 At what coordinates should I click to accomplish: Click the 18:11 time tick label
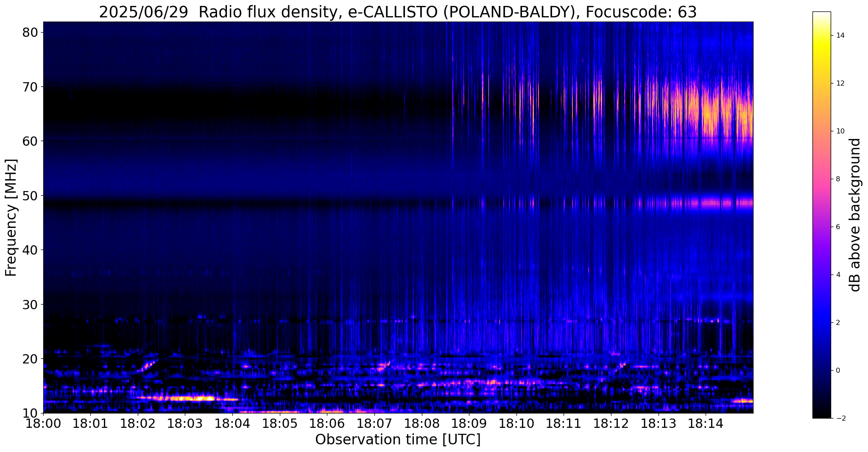click(x=564, y=423)
